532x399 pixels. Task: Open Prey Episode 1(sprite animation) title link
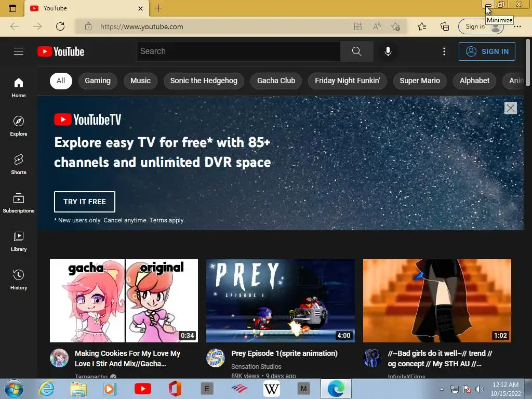pos(284,353)
